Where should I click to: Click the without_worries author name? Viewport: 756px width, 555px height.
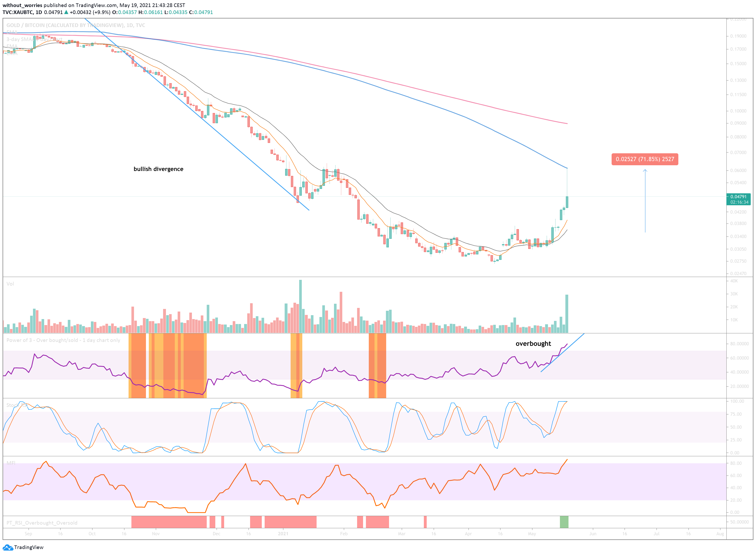click(23, 5)
